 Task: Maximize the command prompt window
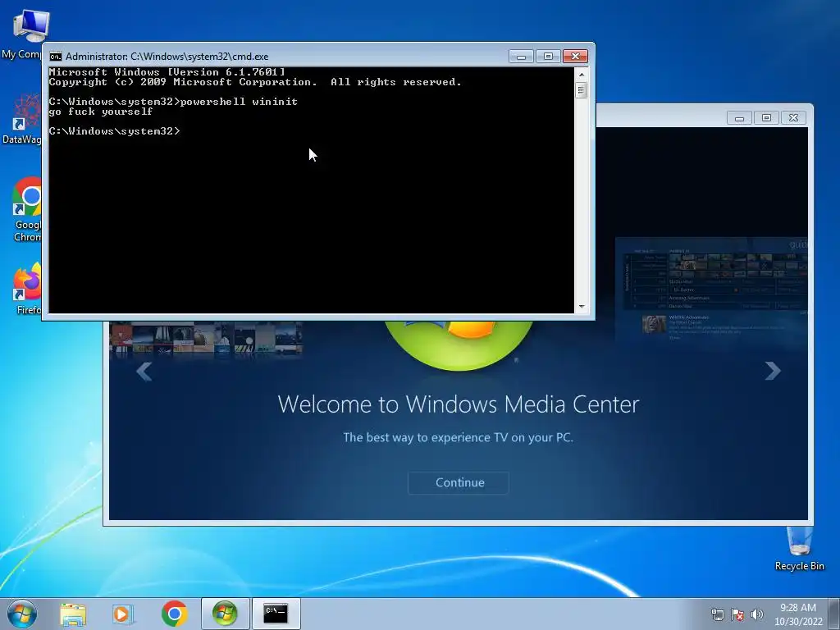click(x=548, y=57)
